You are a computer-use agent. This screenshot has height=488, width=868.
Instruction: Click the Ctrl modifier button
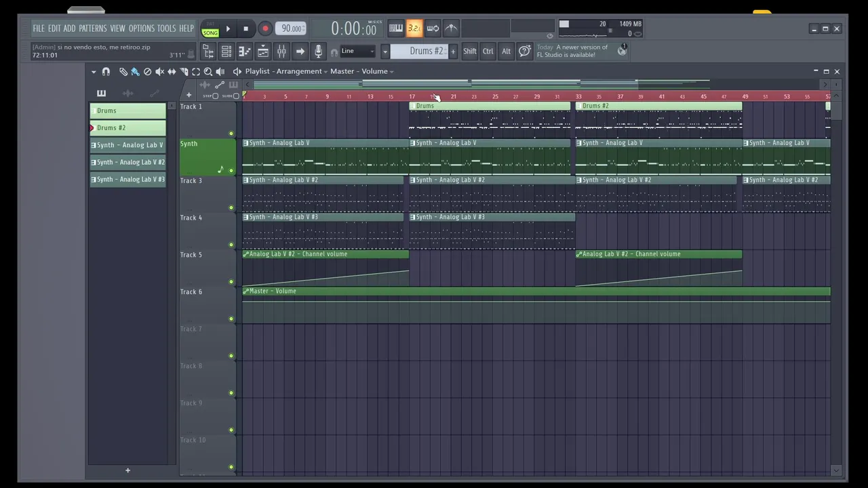[488, 52]
